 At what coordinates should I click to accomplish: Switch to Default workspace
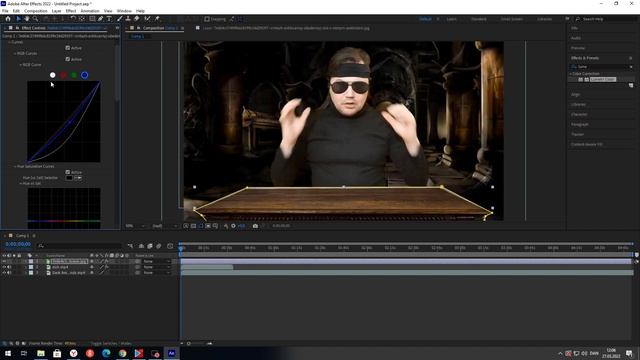point(425,19)
